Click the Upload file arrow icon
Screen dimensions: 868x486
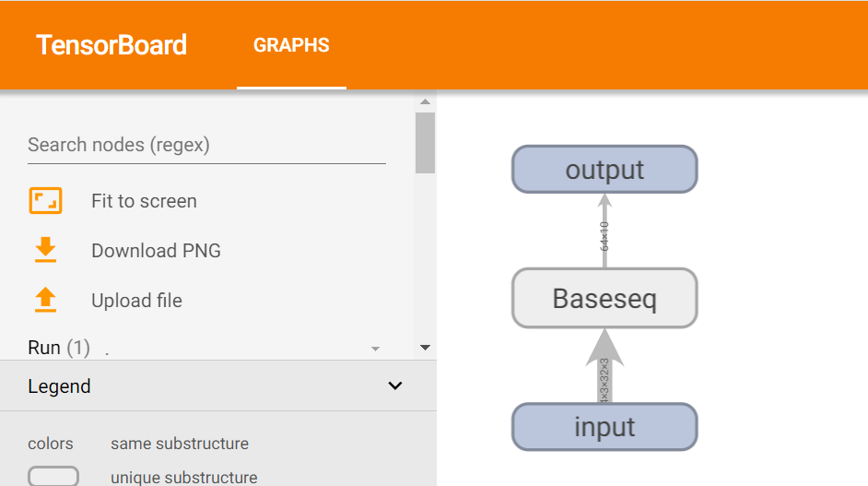coord(45,300)
